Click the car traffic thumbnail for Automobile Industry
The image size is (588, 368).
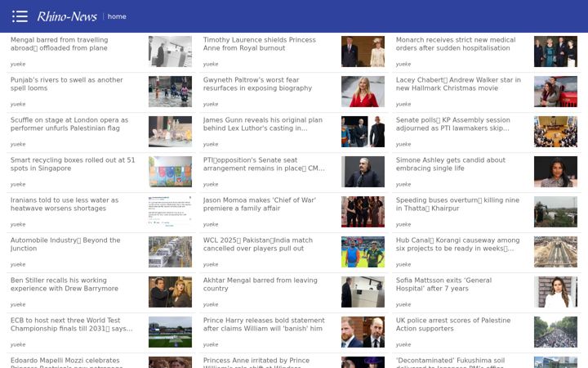click(170, 252)
